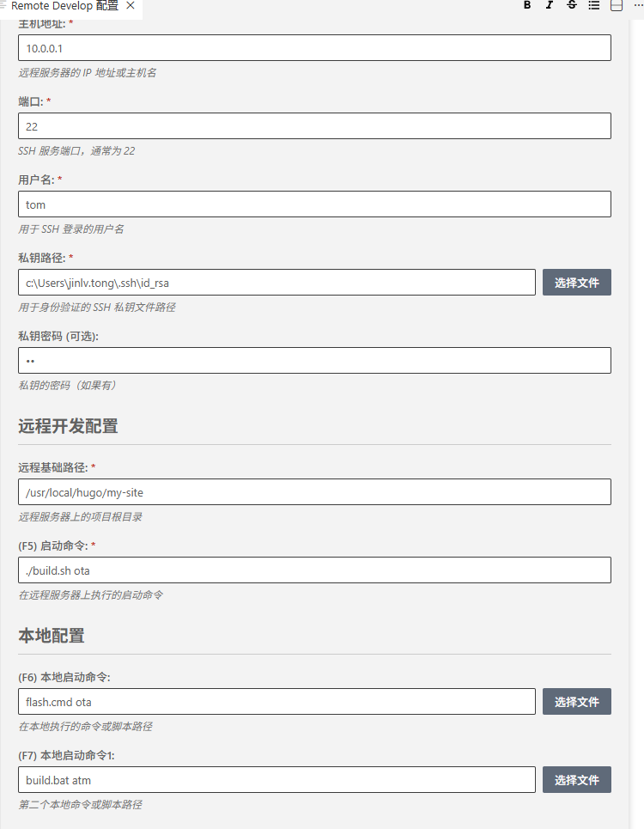The height and width of the screenshot is (829, 644).
Task: Click 选择文件 next to the 私钥路径 field
Action: [x=576, y=282]
